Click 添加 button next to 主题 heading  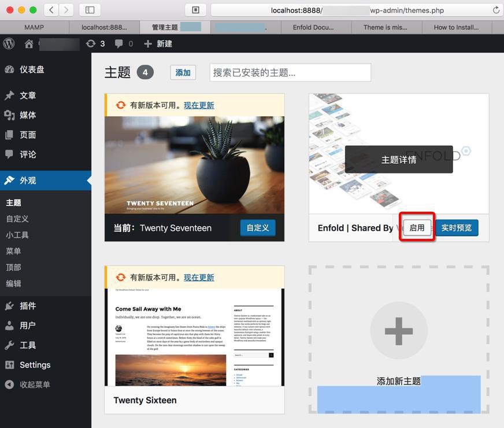point(183,72)
